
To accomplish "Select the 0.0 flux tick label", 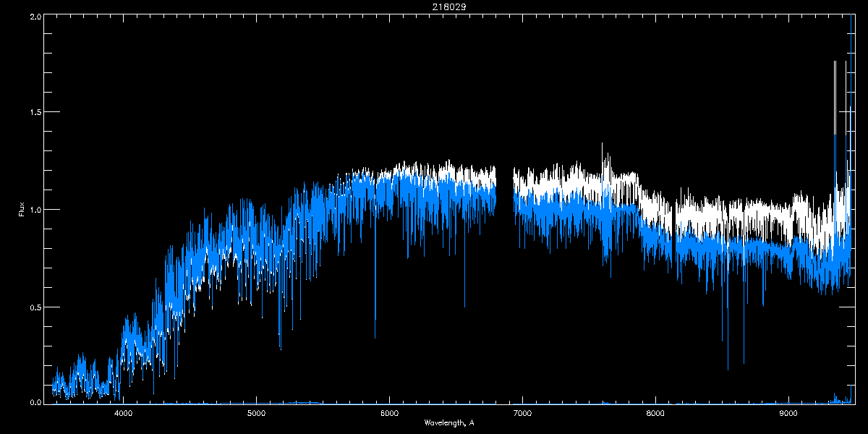I will coord(36,401).
